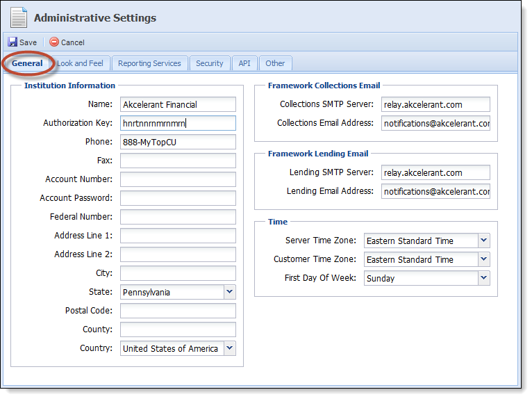Viewport: 532px width, 399px height.
Task: Click the Administrative Settings title text
Action: click(95, 18)
